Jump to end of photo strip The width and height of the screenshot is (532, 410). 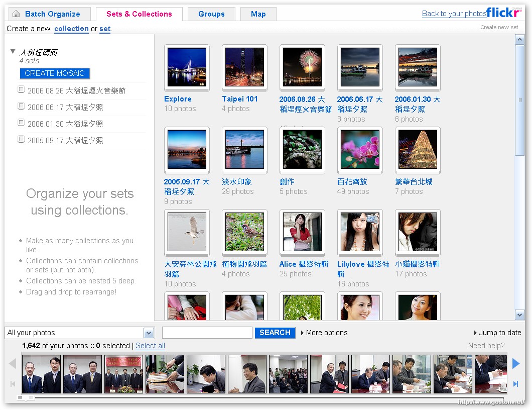pyautogui.click(x=515, y=384)
